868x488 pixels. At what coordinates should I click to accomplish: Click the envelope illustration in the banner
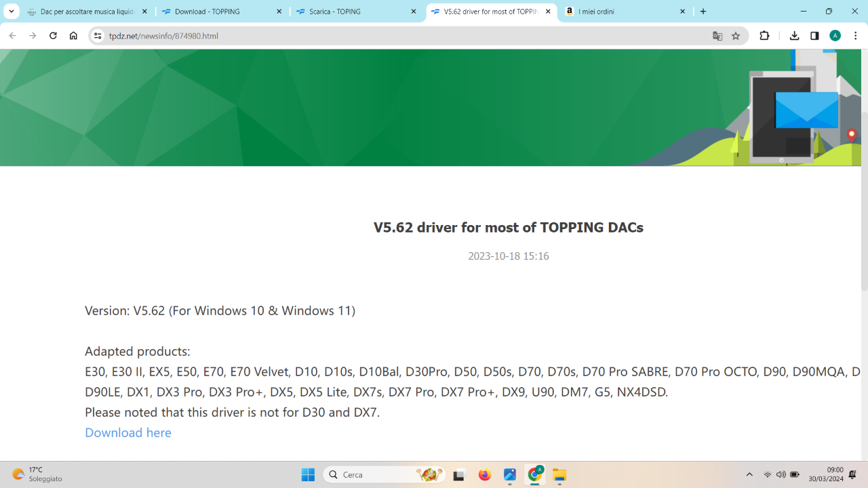(806, 109)
